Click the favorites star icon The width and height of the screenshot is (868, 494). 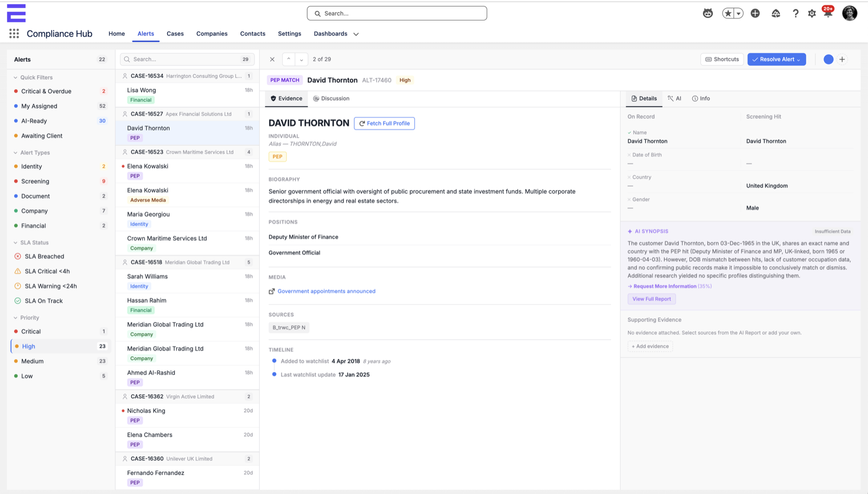pos(728,14)
